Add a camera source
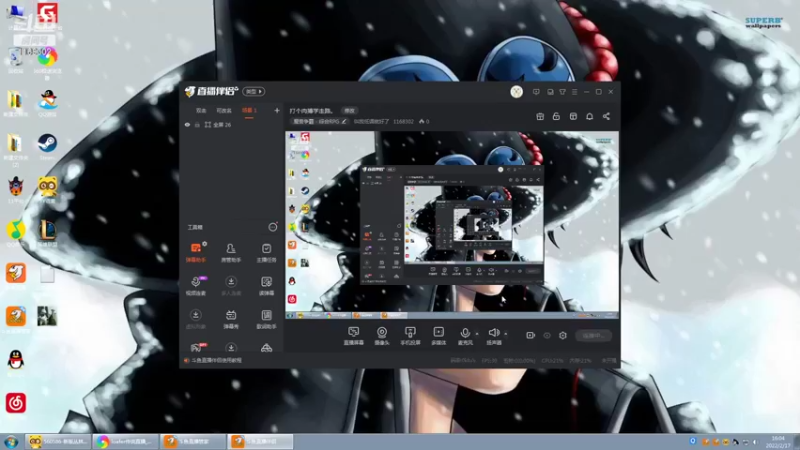The height and width of the screenshot is (450, 800). click(382, 336)
